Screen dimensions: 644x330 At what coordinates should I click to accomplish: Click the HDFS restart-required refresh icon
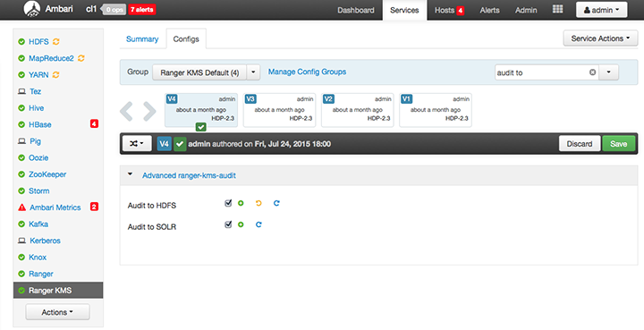pyautogui.click(x=55, y=41)
